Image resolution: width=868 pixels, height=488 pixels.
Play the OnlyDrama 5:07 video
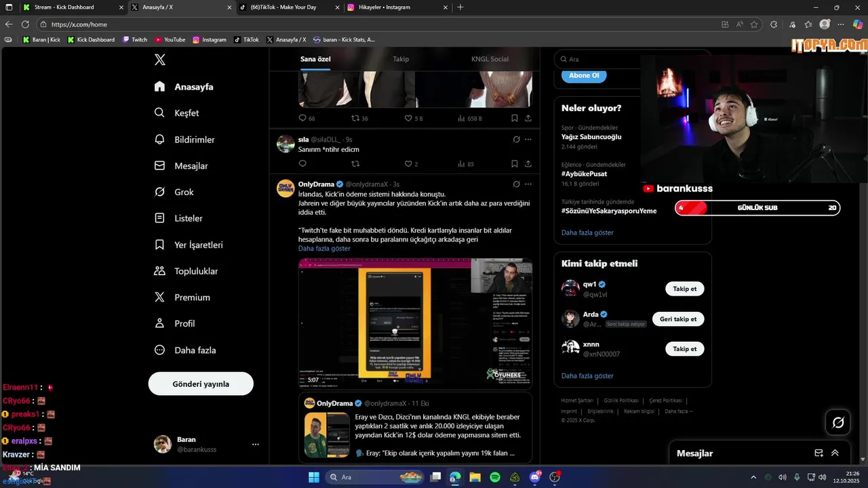[415, 323]
